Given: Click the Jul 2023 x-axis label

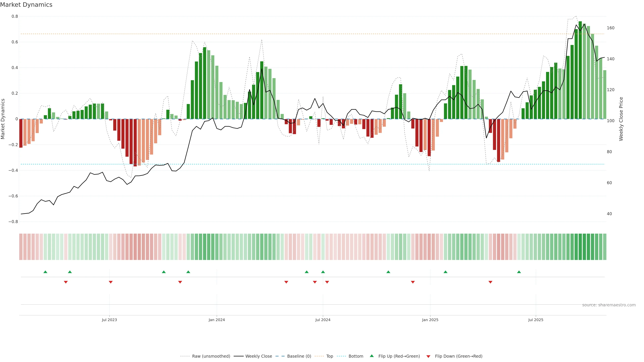Looking at the screenshot, I should click(x=109, y=320).
